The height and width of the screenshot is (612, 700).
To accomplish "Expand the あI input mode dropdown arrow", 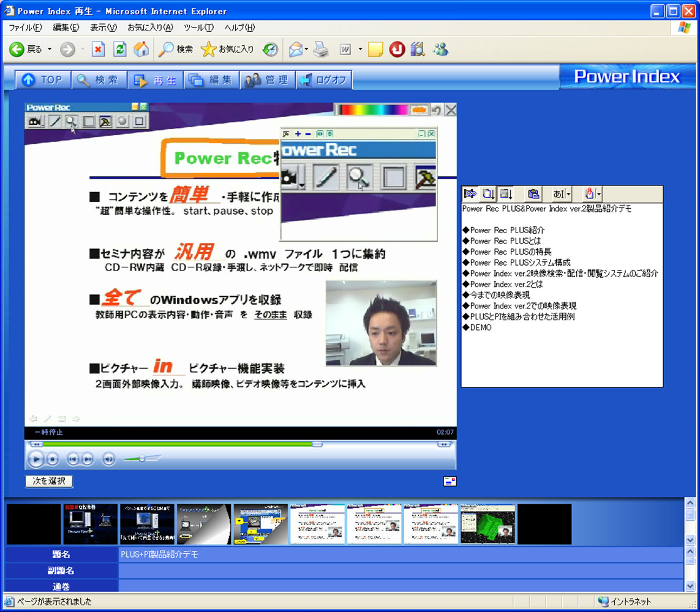I will (569, 194).
